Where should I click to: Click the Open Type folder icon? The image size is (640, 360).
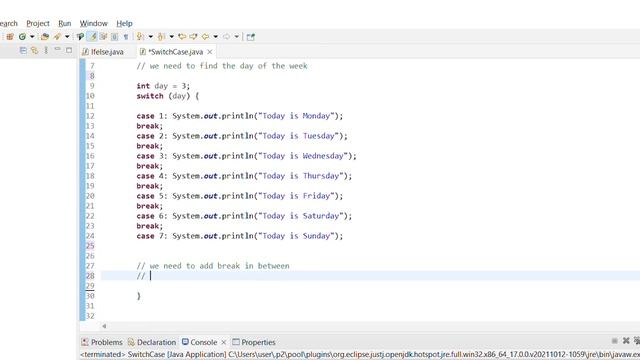(45, 37)
